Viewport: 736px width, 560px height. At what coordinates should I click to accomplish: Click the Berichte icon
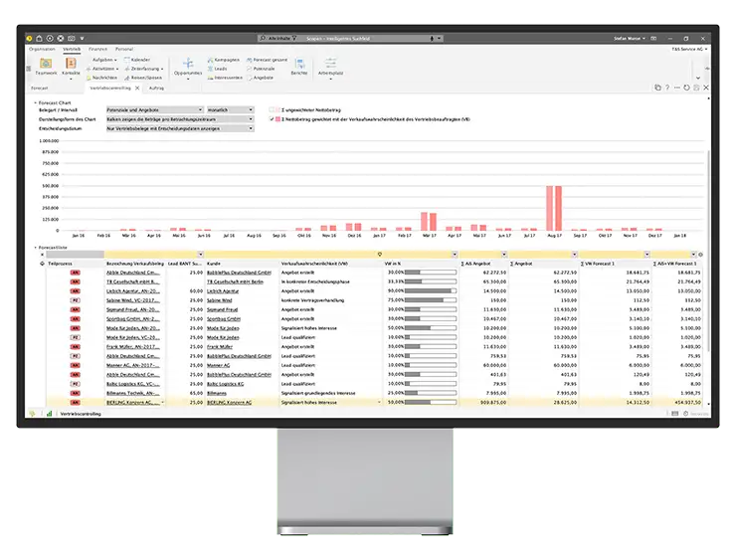298,66
